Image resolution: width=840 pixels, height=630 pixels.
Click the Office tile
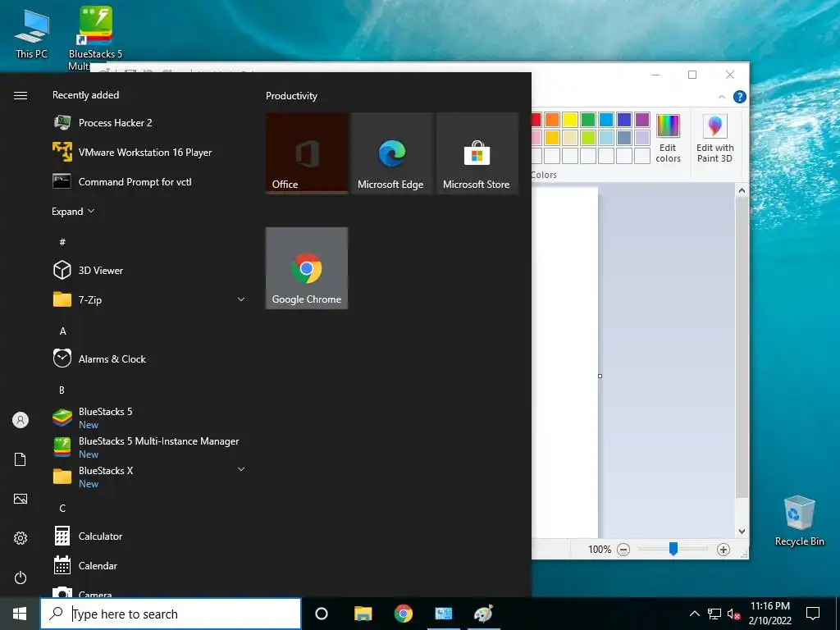pyautogui.click(x=307, y=153)
